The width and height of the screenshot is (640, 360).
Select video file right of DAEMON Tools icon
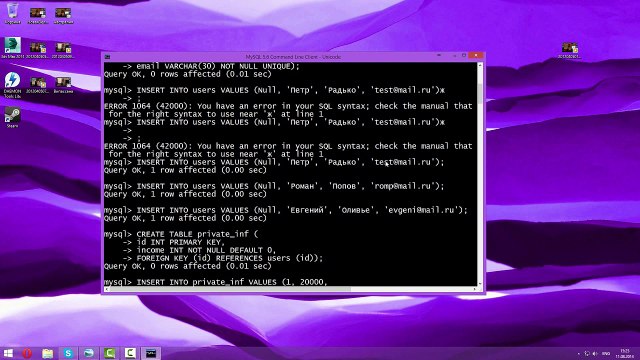point(38,85)
